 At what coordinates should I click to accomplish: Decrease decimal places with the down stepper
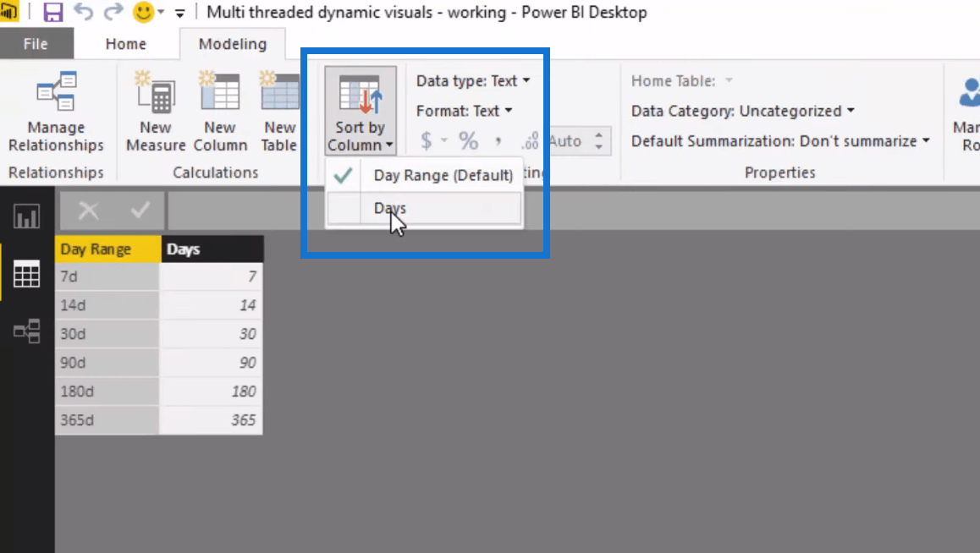click(599, 147)
